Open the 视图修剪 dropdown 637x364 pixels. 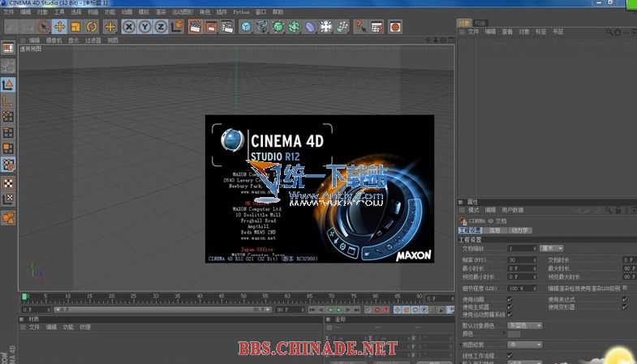[525, 345]
